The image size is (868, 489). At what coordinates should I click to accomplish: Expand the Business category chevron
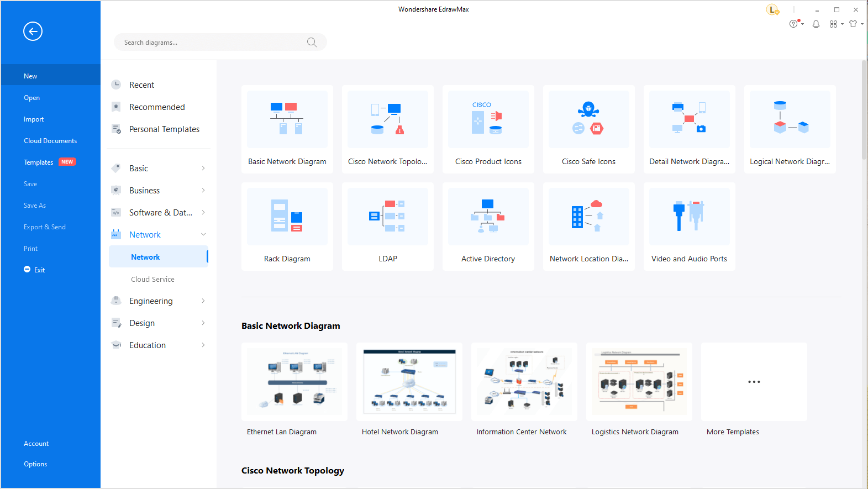(x=203, y=190)
